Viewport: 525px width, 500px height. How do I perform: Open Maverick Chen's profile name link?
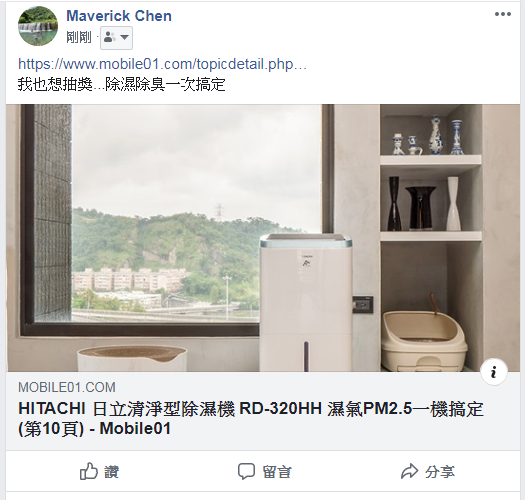click(x=119, y=16)
